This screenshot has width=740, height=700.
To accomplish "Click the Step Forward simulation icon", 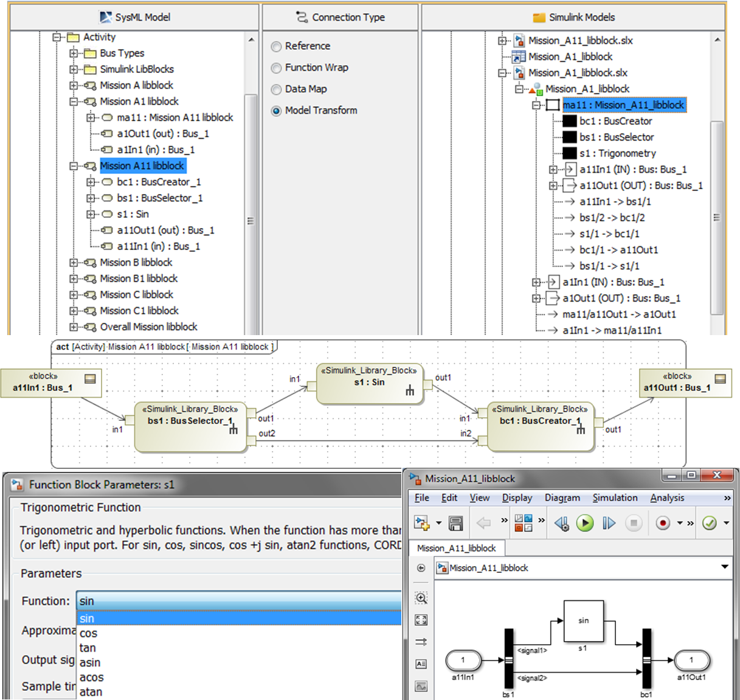I will click(609, 523).
